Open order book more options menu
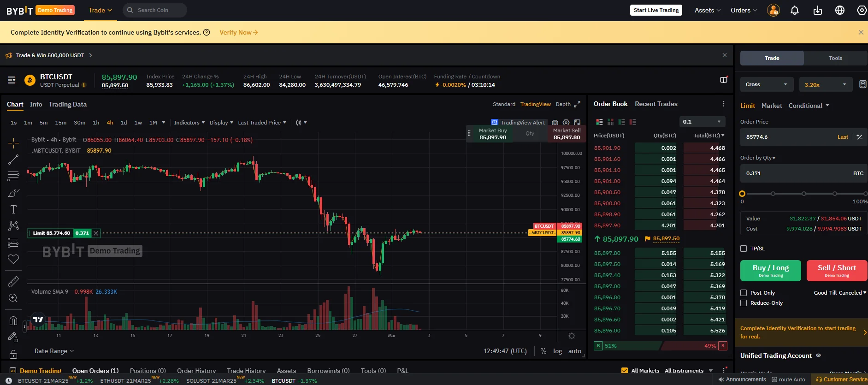 724,104
